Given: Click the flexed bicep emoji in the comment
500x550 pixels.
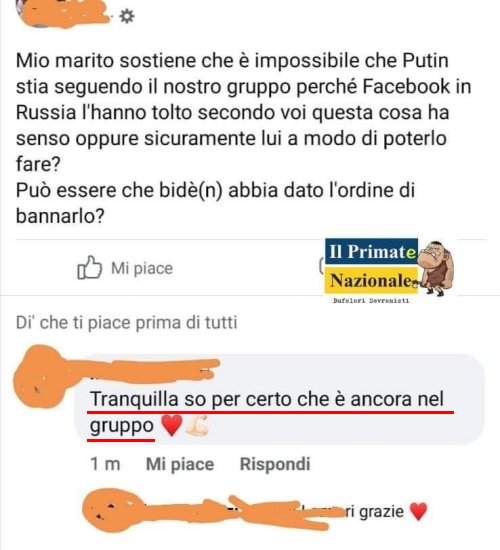Looking at the screenshot, I should tap(197, 425).
